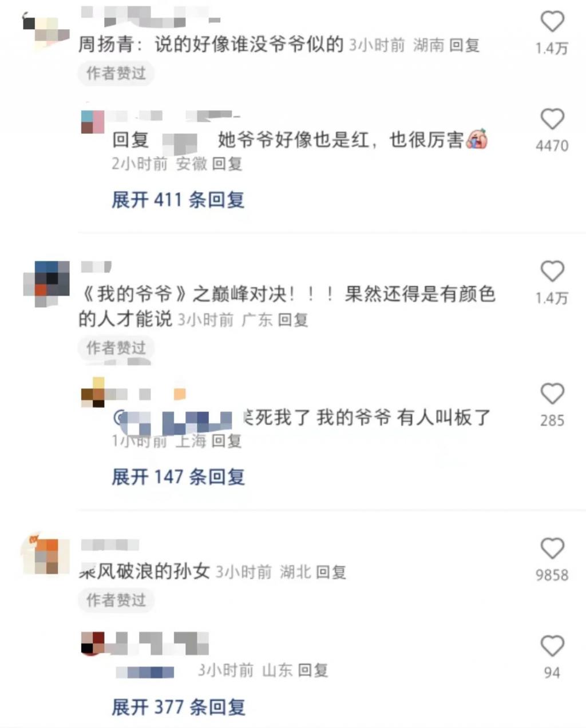Click 回复 next to 湖北 comment
This screenshot has height=728, width=586.
click(x=331, y=572)
